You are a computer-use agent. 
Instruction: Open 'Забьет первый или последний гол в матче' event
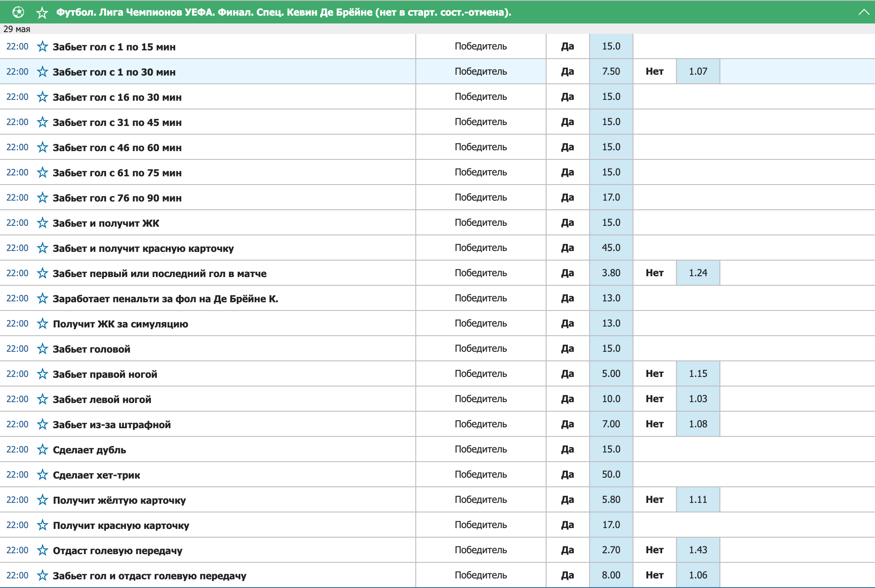click(159, 274)
